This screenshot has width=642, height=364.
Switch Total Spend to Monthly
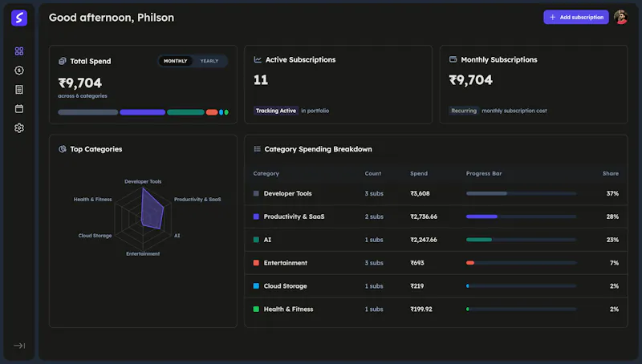pos(175,61)
